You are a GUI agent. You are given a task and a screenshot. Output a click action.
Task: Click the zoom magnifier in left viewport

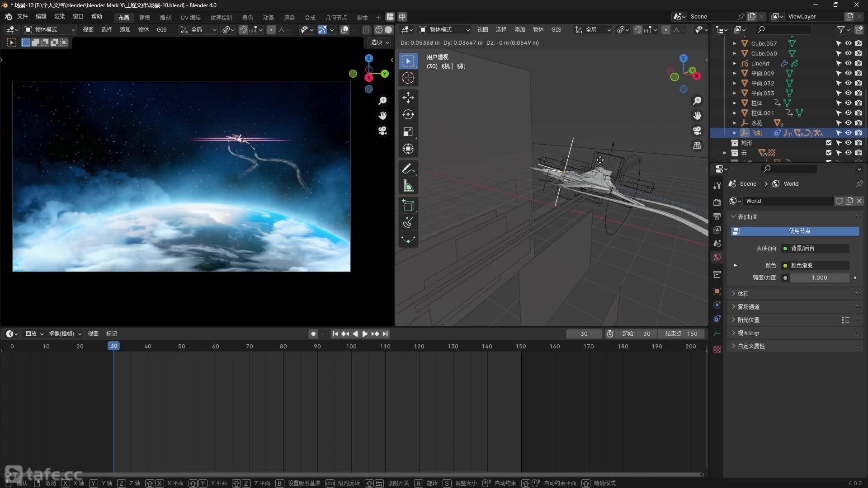click(x=382, y=100)
